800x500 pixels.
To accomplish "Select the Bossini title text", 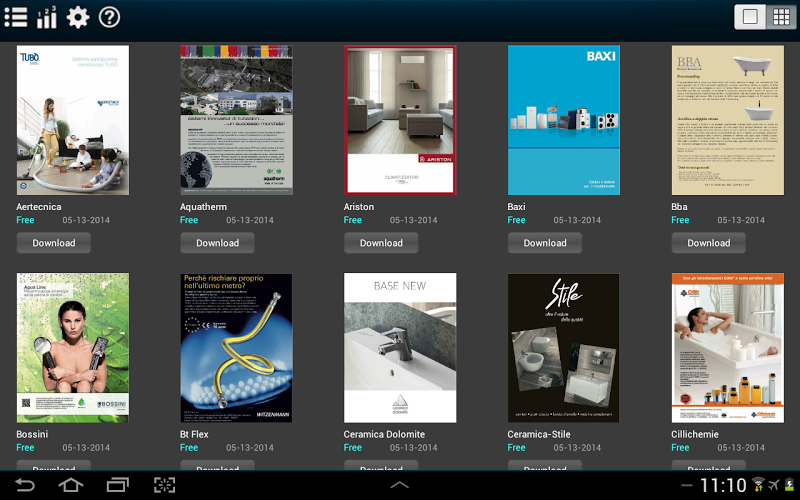I will click(x=32, y=434).
